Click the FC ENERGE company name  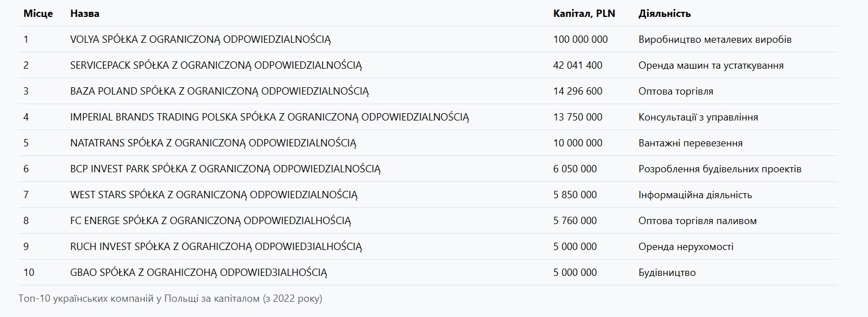(210, 221)
